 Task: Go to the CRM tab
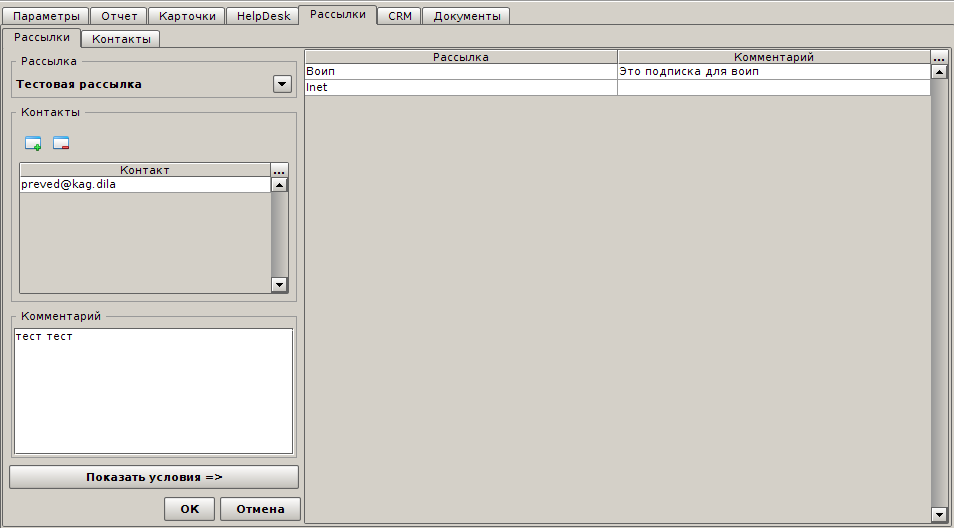(x=399, y=16)
